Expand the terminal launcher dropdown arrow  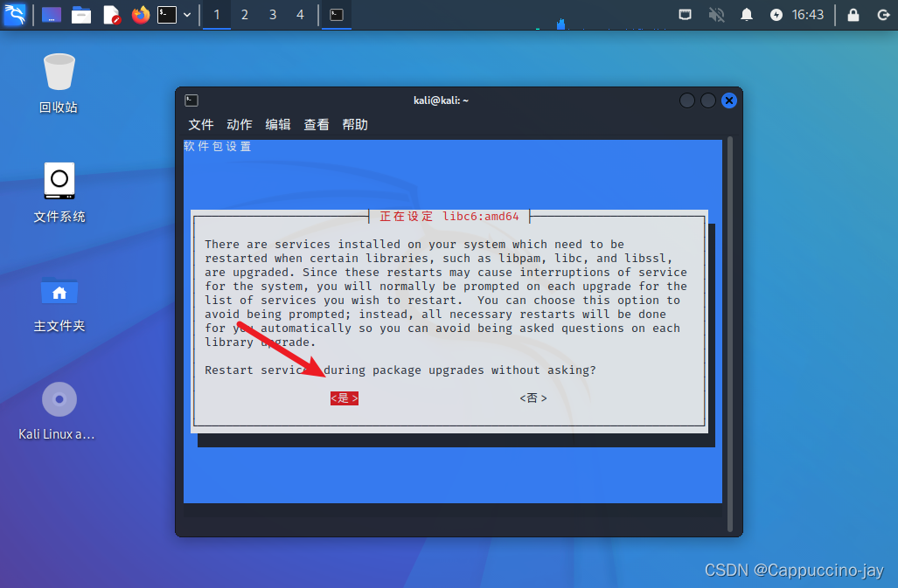187,15
